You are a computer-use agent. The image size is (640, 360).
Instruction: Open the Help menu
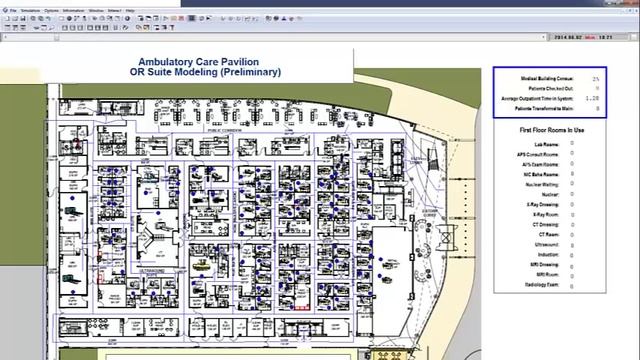pyautogui.click(x=130, y=11)
